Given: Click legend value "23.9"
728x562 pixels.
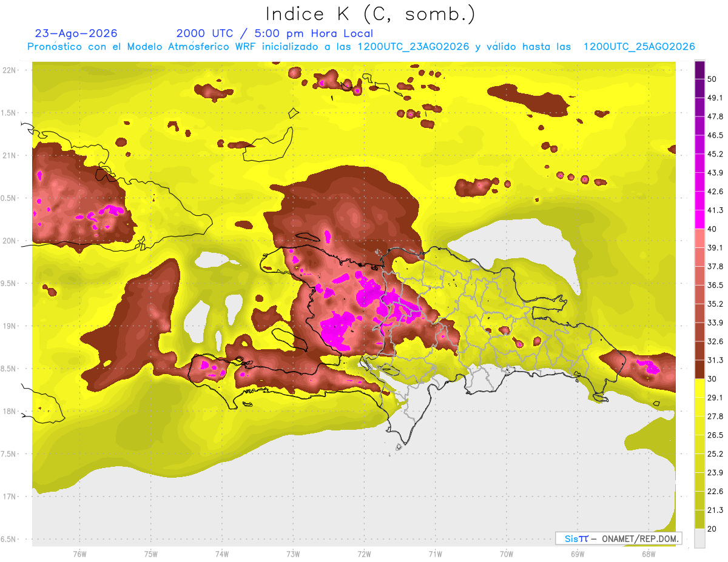Looking at the screenshot, I should (715, 472).
